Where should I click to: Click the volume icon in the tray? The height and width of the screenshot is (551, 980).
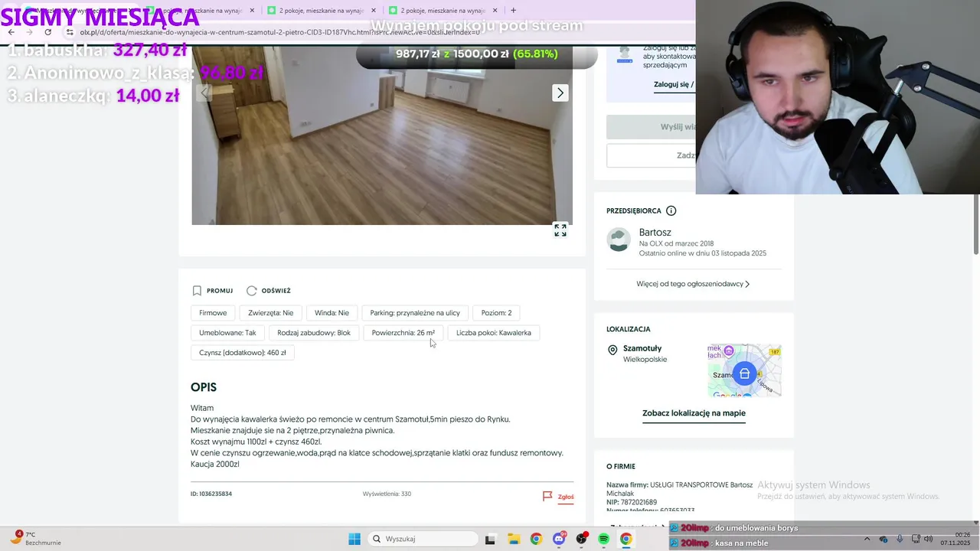pyautogui.click(x=928, y=539)
